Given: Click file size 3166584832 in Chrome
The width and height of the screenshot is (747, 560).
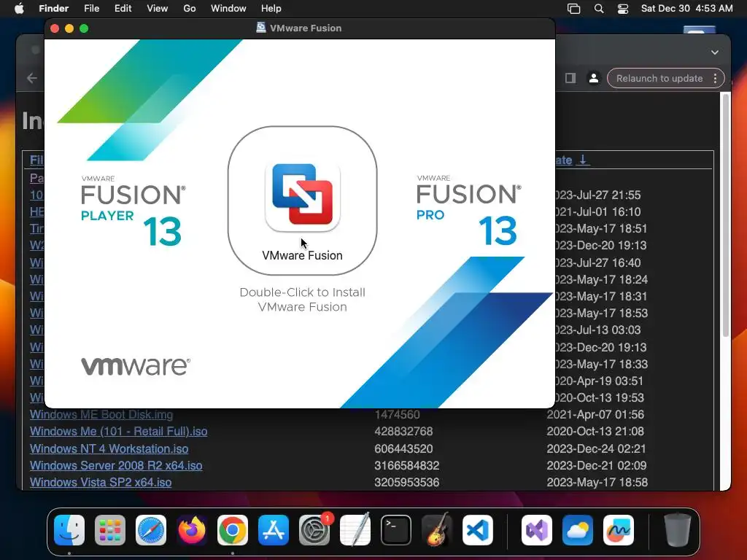Looking at the screenshot, I should (406, 465).
